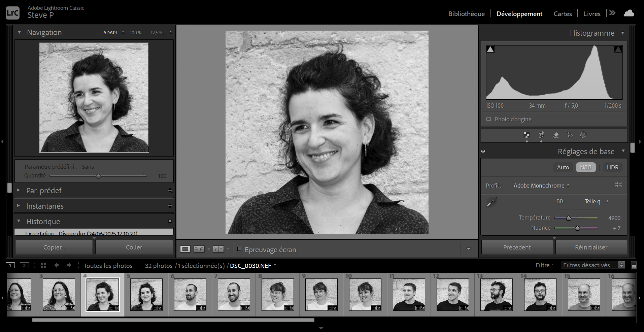Select the Crop and rotate tool
Screen dimensions: 644x332
click(x=541, y=135)
